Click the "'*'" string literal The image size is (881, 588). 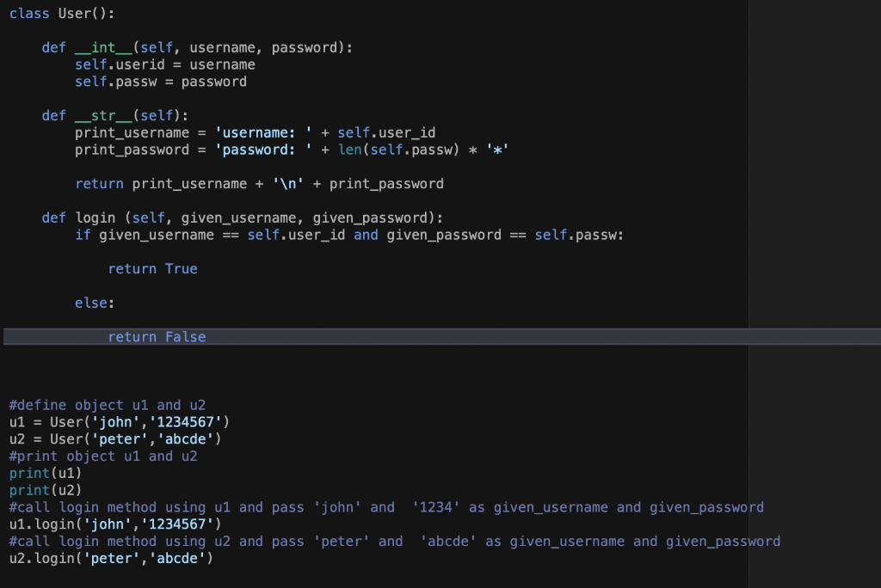pyautogui.click(x=497, y=150)
